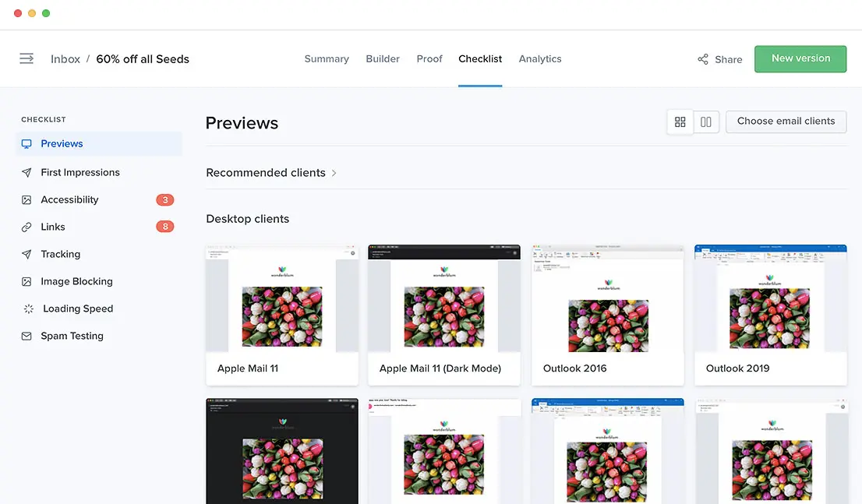Open the Choose email clients selector
Image resolution: width=862 pixels, height=504 pixels.
tap(786, 122)
